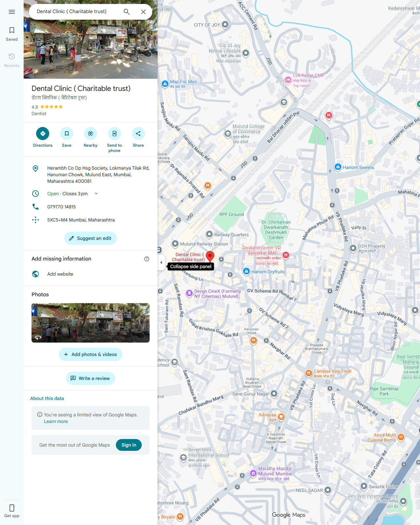Click the phone icon beside number
The width and height of the screenshot is (420, 525).
(35, 207)
